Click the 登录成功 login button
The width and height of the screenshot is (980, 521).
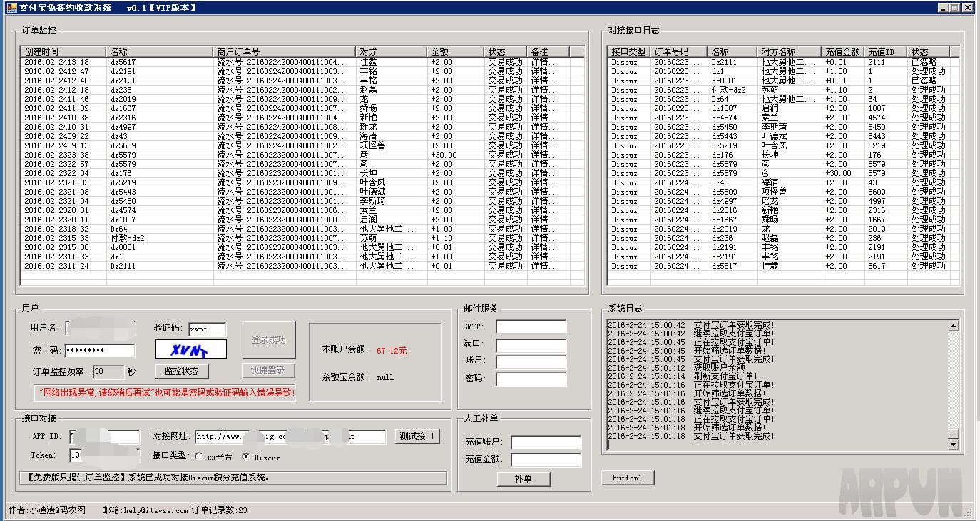click(x=268, y=340)
